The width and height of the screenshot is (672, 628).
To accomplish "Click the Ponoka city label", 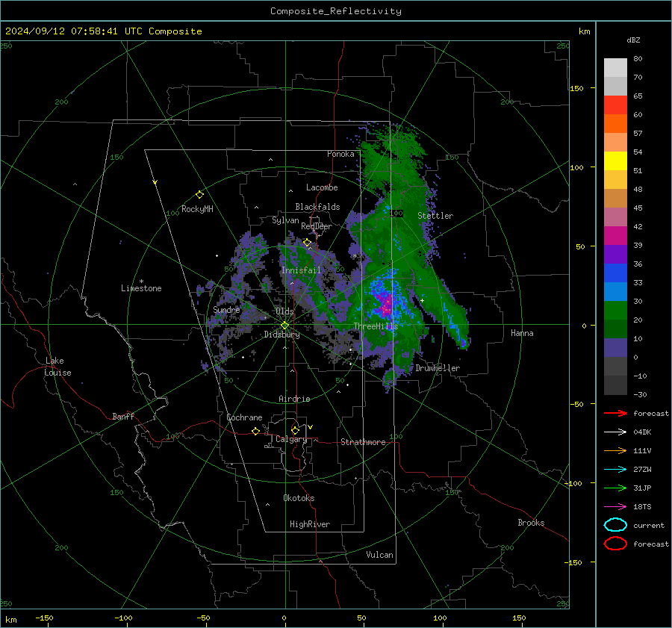I will click(x=340, y=154).
